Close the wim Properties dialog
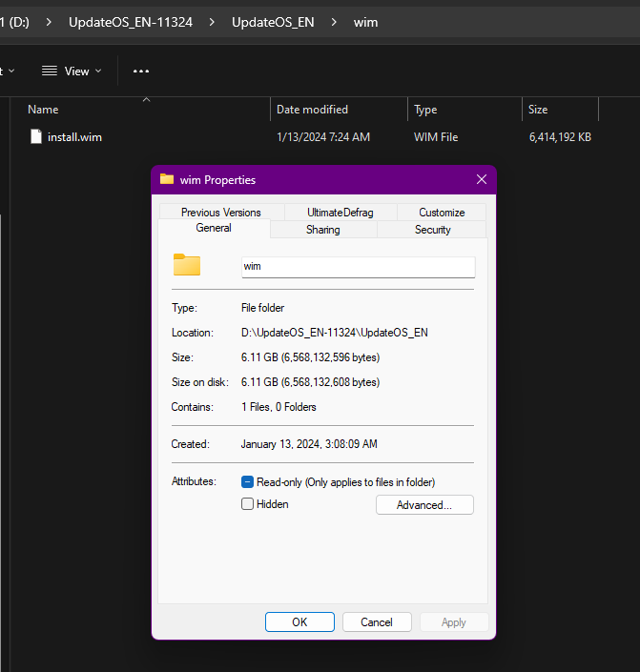Viewport: 640px width, 672px height. coord(482,179)
